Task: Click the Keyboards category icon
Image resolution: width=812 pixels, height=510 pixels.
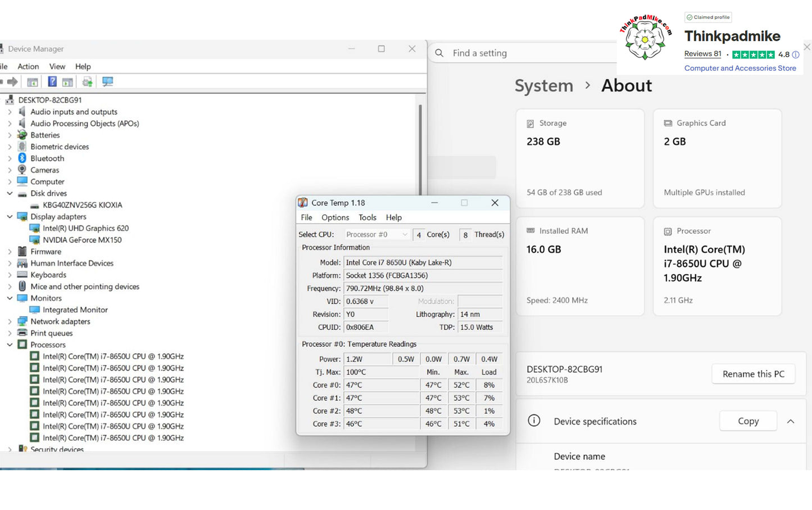Action: (22, 275)
